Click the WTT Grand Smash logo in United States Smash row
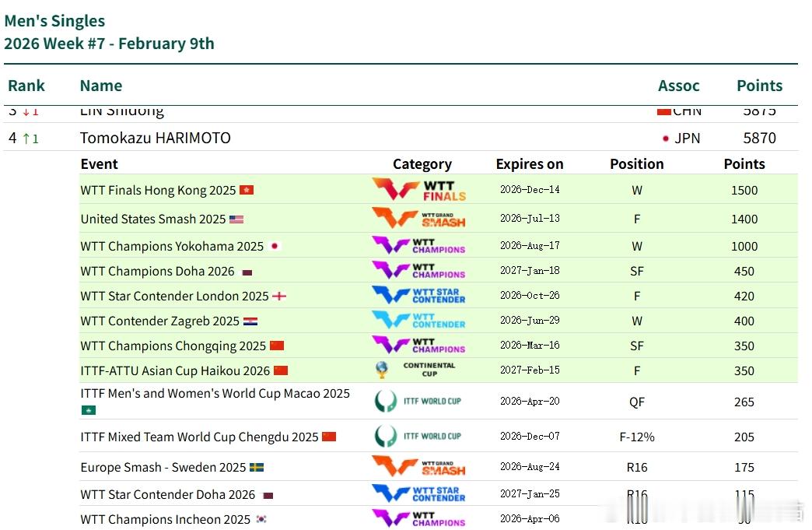 click(419, 219)
